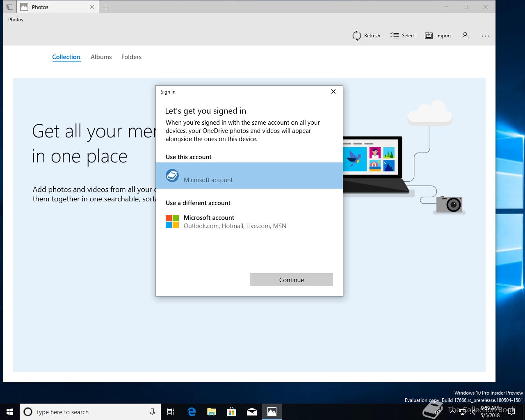Click the blue account avatar icon
525x420 pixels.
click(172, 176)
